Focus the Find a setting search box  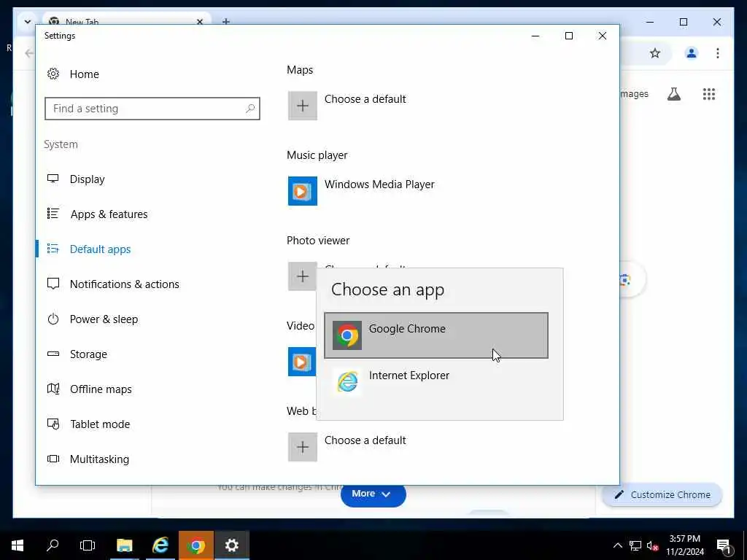[152, 109]
